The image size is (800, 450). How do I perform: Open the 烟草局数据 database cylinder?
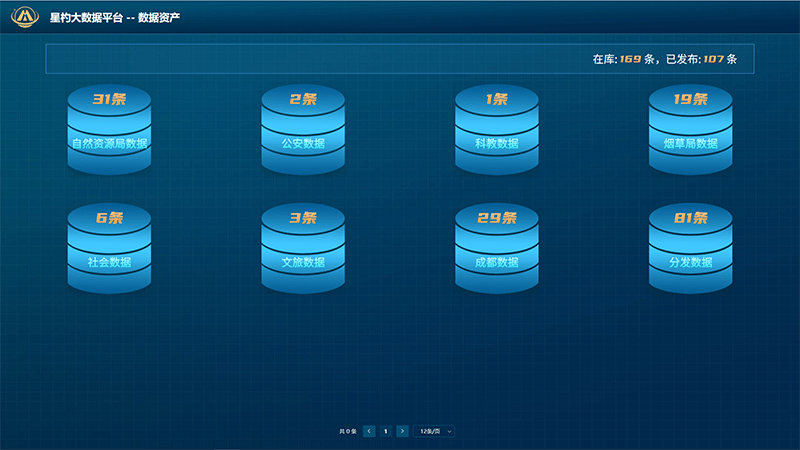pyautogui.click(x=691, y=135)
